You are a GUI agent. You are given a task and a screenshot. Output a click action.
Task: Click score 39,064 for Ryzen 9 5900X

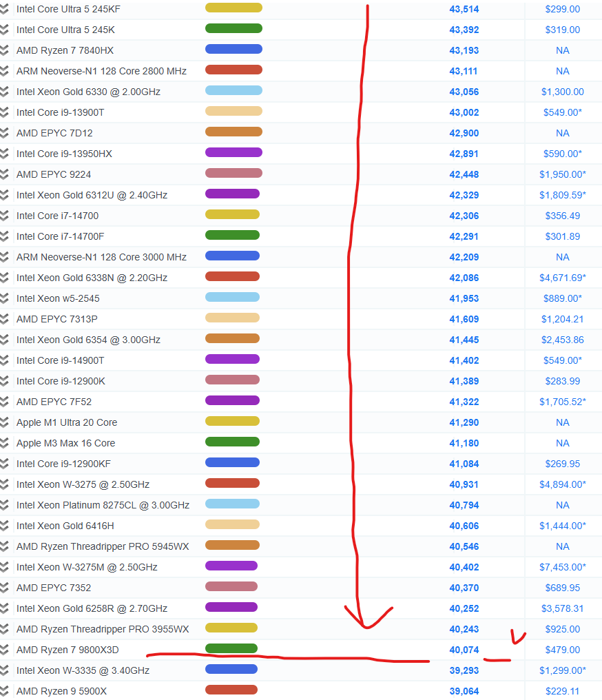tap(464, 692)
